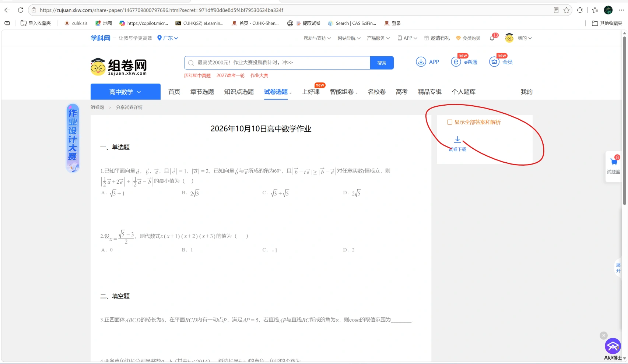Switch to the 知识点选题 tab
Image resolution: width=628 pixels, height=364 pixels.
[x=239, y=92]
